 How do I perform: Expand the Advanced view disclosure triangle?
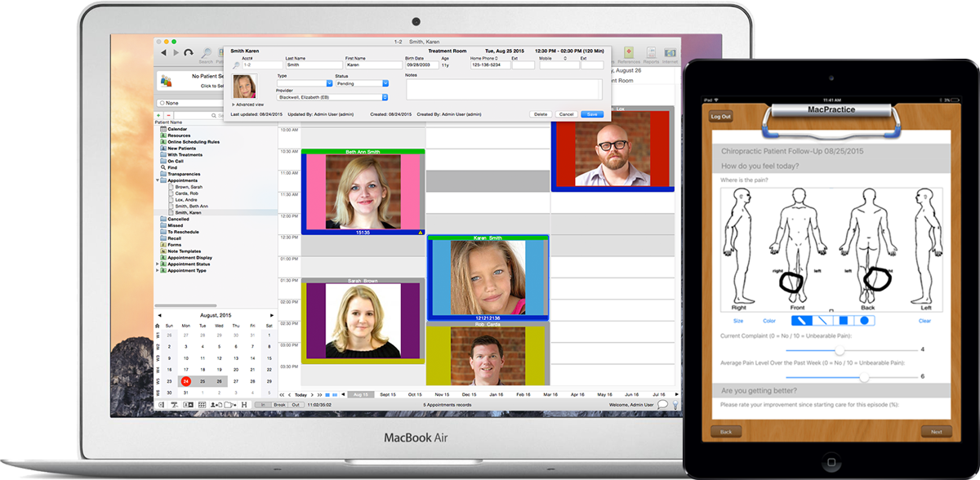234,104
